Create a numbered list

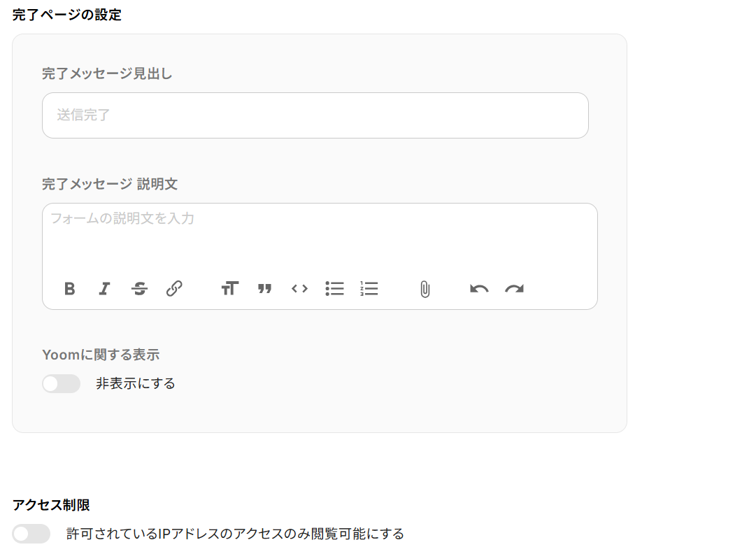pyautogui.click(x=369, y=288)
